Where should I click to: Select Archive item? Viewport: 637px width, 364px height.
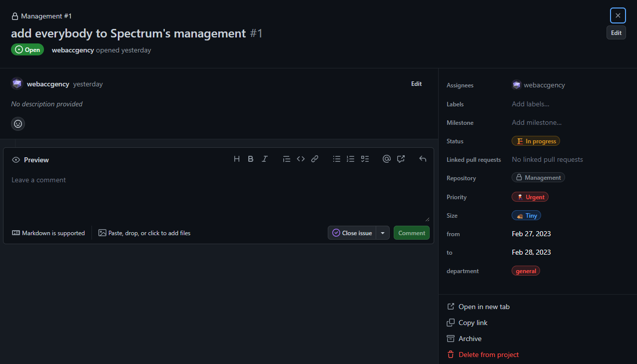pos(464,339)
